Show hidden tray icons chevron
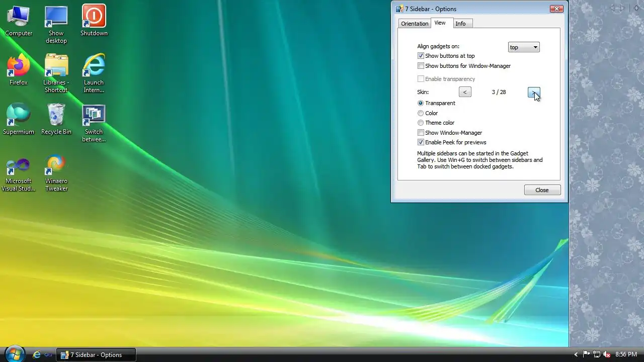This screenshot has height=362, width=644. [x=576, y=354]
